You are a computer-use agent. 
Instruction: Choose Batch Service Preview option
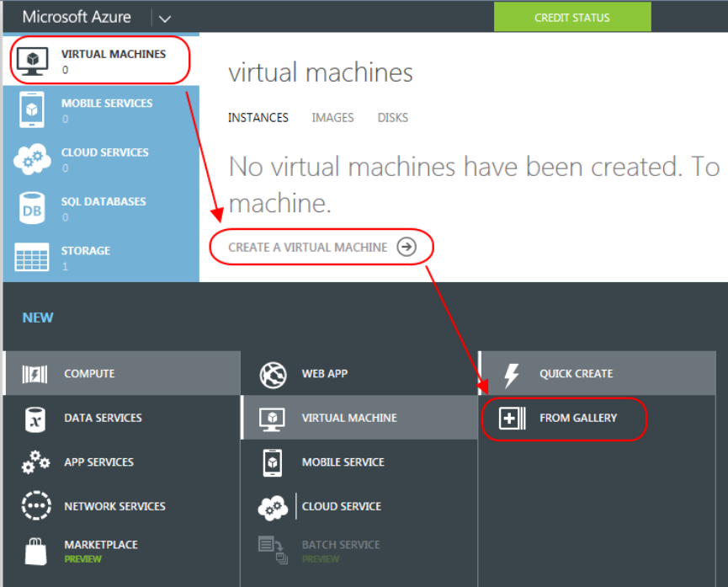(x=360, y=552)
